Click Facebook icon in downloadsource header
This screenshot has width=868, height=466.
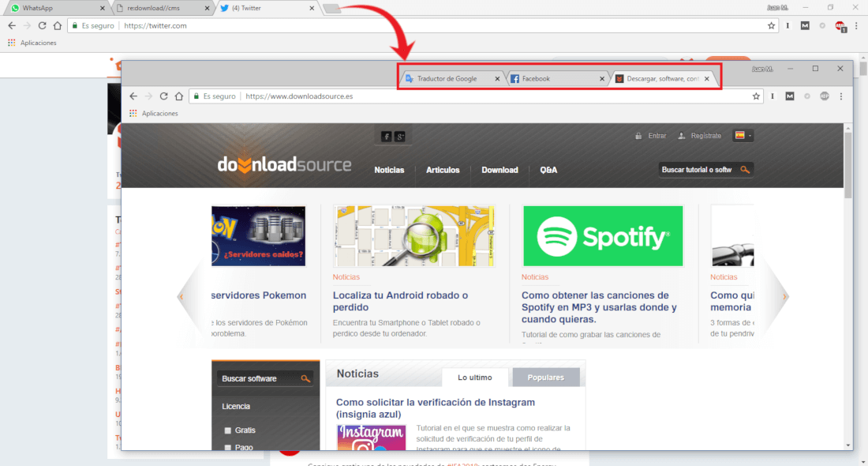387,137
